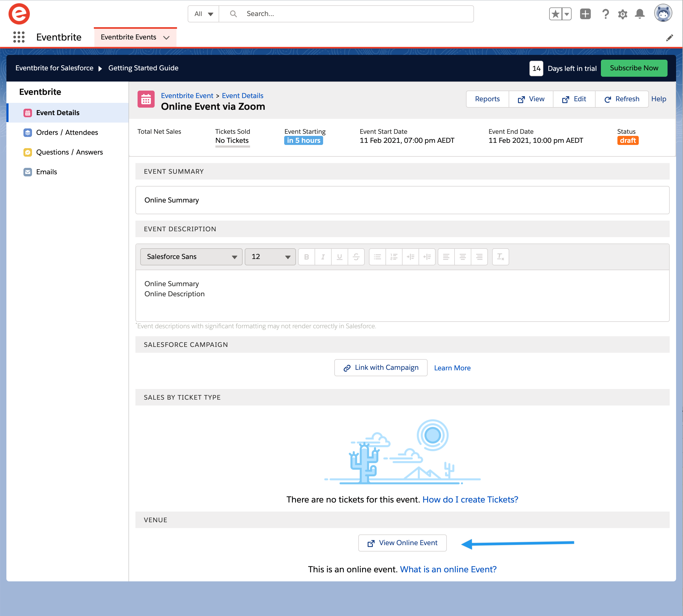Expand the Eventbrite Events tab chevron
The image size is (683, 616).
pyautogui.click(x=166, y=38)
